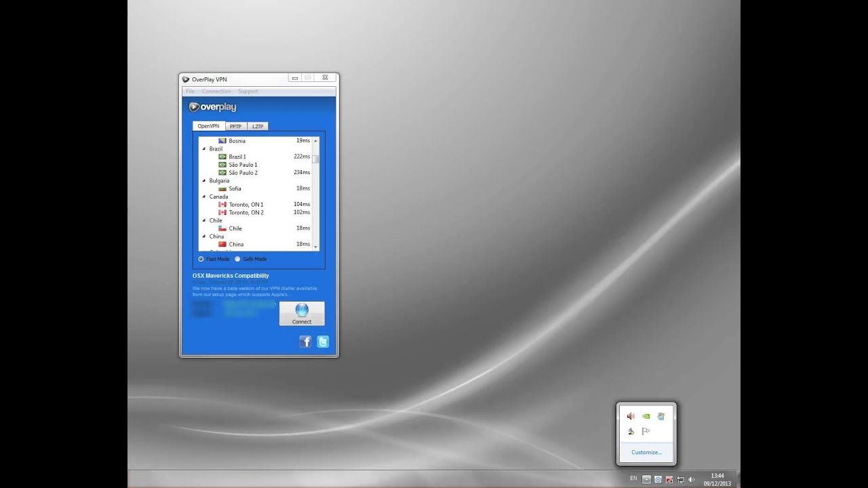
Task: Click the Action Center flag in tray popup
Action: coord(646,431)
